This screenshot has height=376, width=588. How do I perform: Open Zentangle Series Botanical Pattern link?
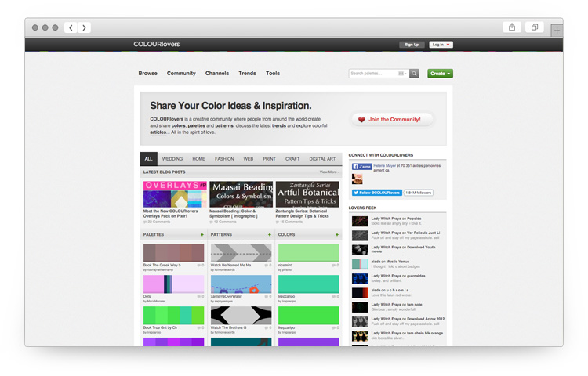(x=303, y=214)
